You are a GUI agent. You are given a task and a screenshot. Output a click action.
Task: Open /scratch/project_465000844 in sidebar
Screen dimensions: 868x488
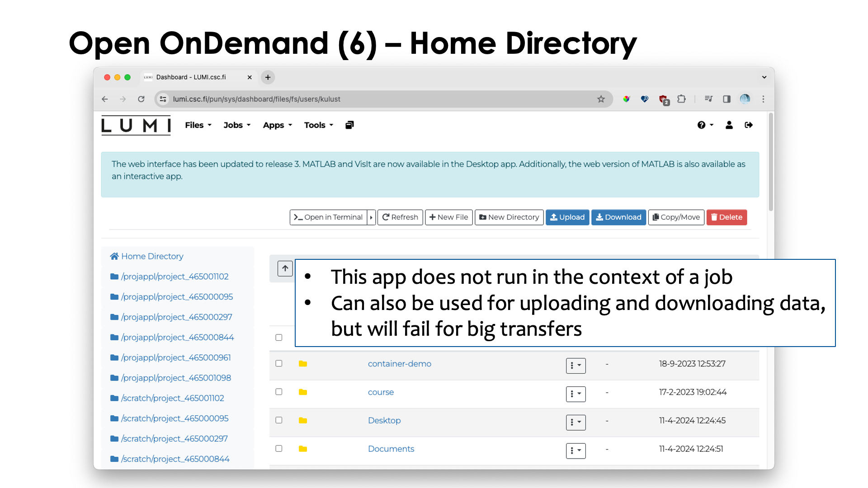click(170, 459)
